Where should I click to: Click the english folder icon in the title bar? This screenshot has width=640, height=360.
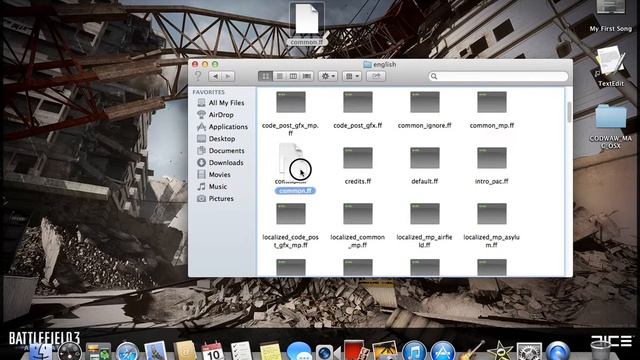367,64
